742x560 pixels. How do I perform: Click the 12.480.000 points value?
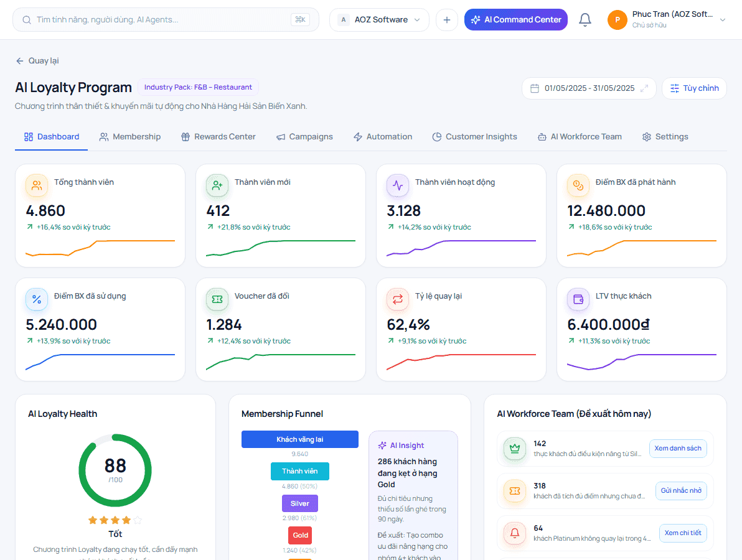coord(606,211)
